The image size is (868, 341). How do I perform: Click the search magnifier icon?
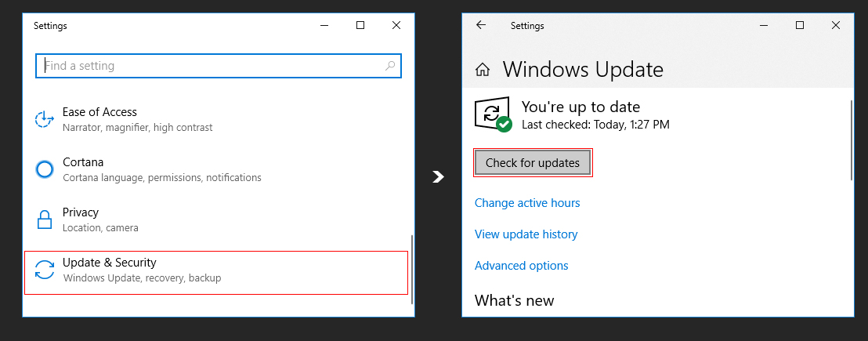coord(389,65)
